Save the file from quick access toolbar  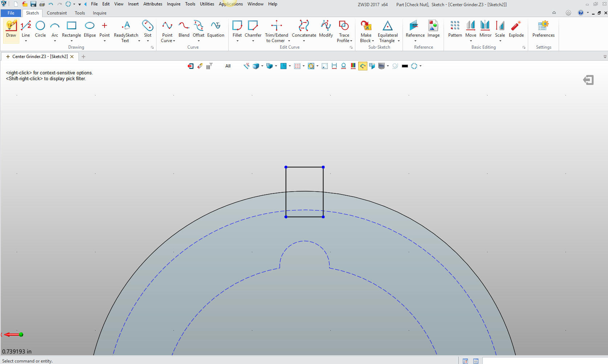point(33,4)
